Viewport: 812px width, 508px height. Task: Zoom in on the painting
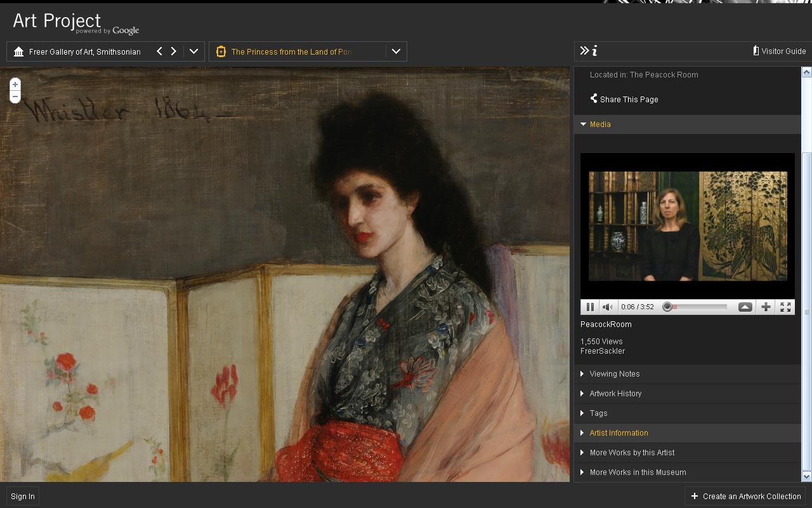pos(15,84)
